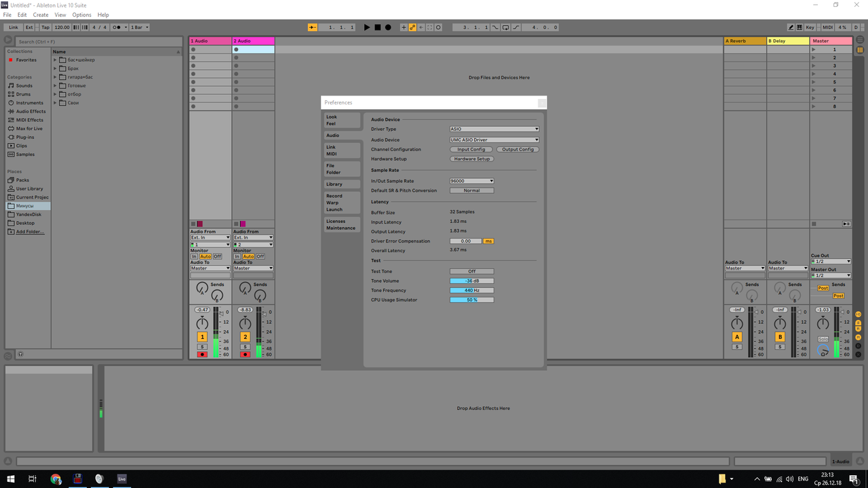This screenshot has width=868, height=488.
Task: Adjust the CPU Usage Simulator slider
Action: click(471, 300)
